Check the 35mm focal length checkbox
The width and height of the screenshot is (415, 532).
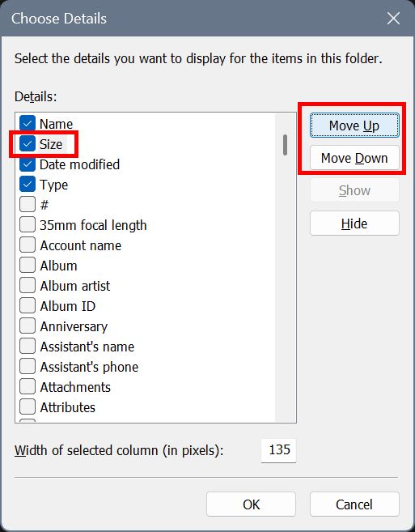(28, 225)
